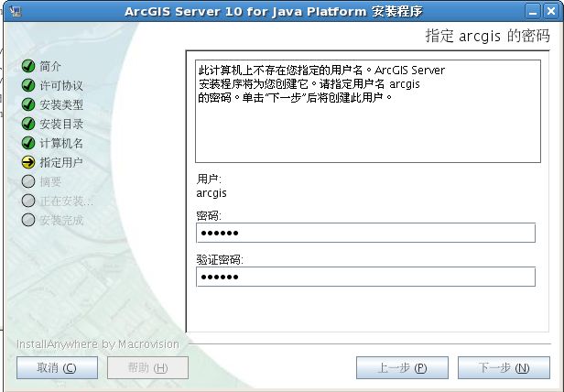This screenshot has width=564, height=392.
Task: Click green checkmark icon beside 计算机名
Action: point(28,143)
